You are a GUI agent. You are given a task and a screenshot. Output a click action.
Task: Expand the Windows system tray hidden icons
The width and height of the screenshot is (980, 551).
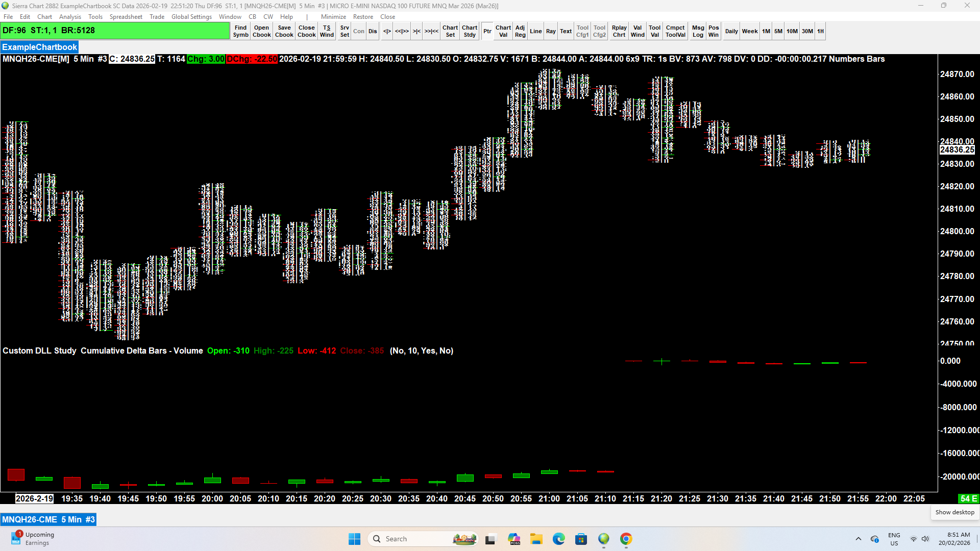pyautogui.click(x=859, y=539)
